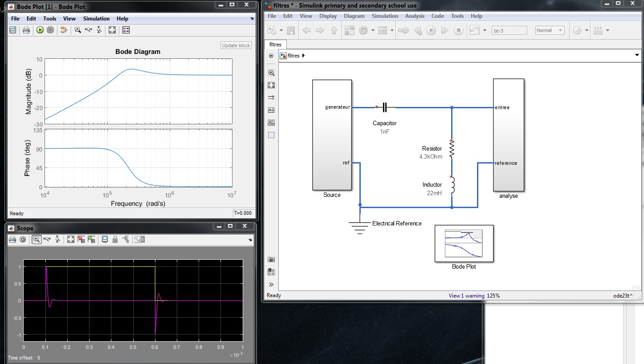Open the Normal simulation mode dropdown

coord(550,30)
